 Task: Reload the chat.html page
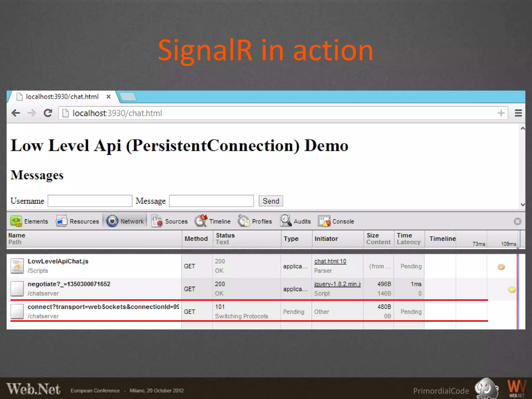pos(48,113)
